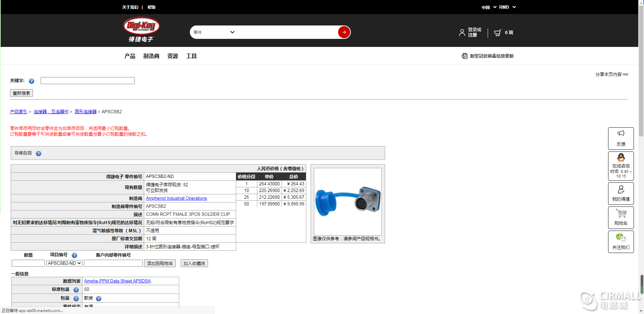The width and height of the screenshot is (644, 314).
Task: Click the help icon next to 标准包装
Action: (76, 290)
